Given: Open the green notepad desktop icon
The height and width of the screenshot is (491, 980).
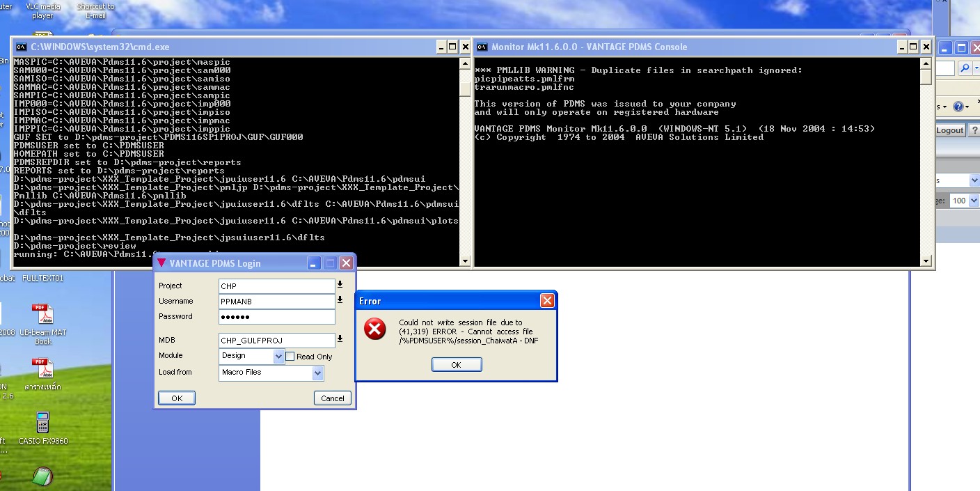Looking at the screenshot, I should point(43,478).
